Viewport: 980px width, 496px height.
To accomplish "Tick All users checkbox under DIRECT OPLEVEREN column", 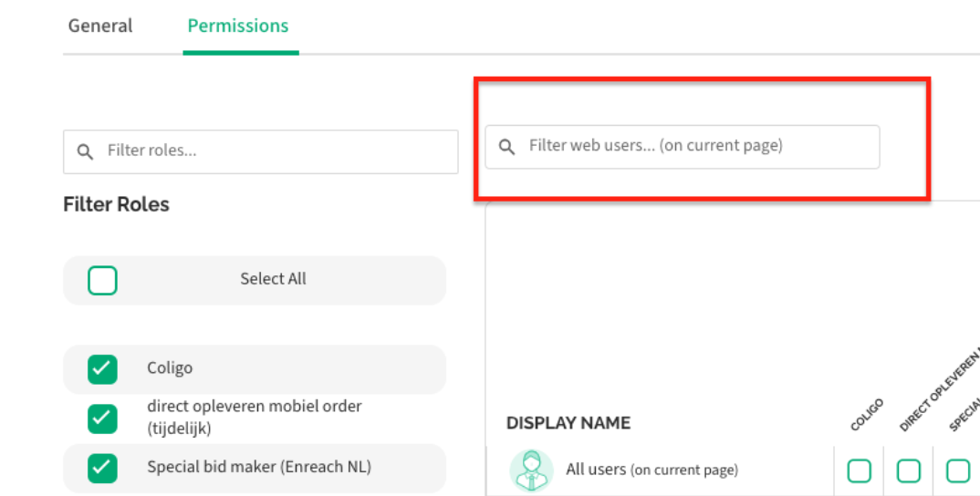I will (x=909, y=471).
